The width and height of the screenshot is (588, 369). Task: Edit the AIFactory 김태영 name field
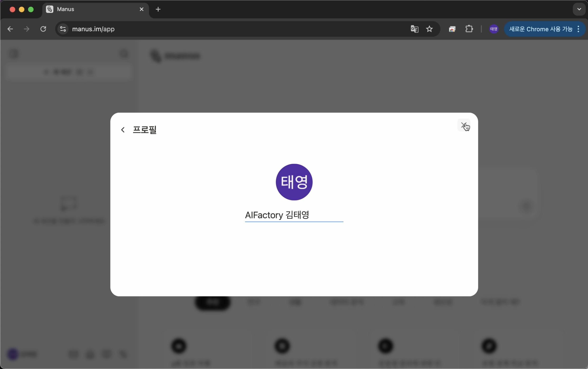294,215
